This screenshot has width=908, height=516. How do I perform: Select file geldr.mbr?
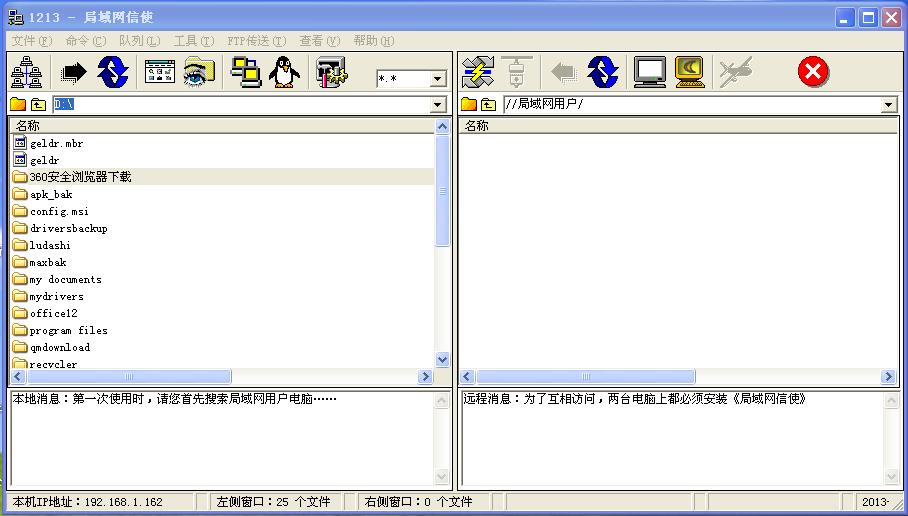(56, 143)
